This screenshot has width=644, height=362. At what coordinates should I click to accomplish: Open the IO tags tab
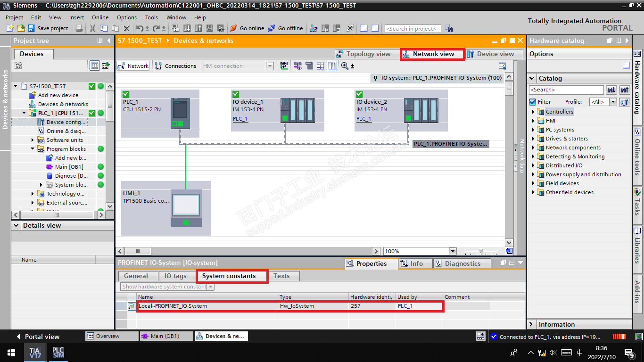pyautogui.click(x=175, y=276)
